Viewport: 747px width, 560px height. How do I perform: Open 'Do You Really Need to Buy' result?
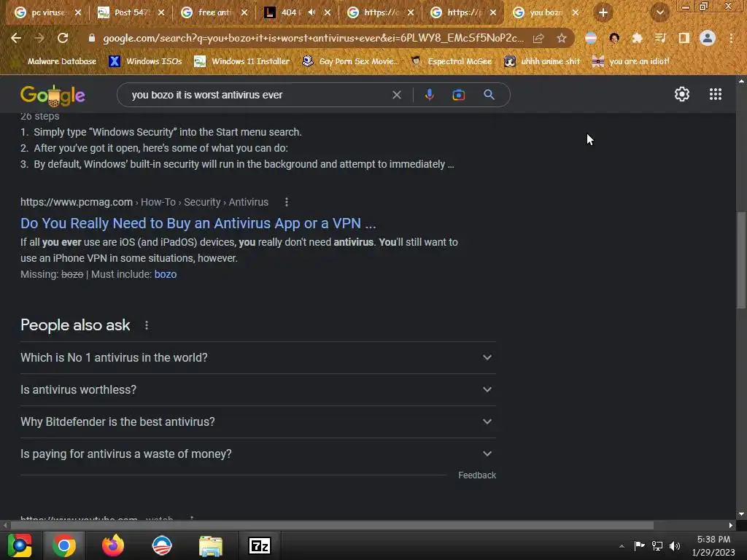tap(198, 223)
